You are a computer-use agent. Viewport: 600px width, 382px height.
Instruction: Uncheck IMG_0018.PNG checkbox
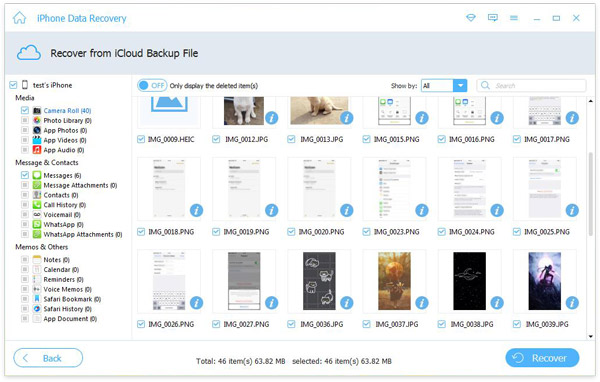coord(141,232)
